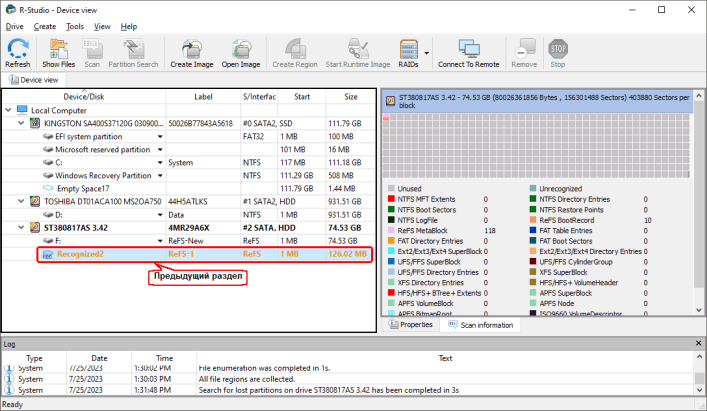707x411 pixels.
Task: Click the Local Computer icon
Action: pos(22,110)
